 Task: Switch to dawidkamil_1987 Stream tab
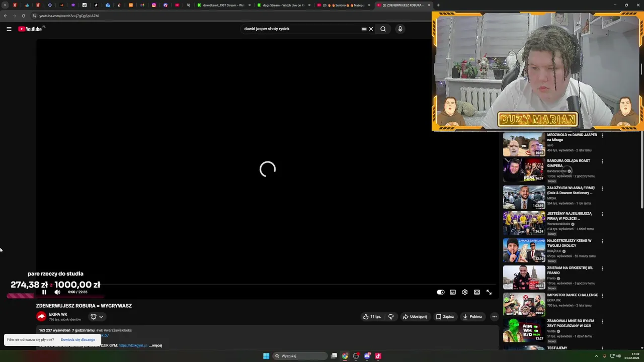coord(224,5)
